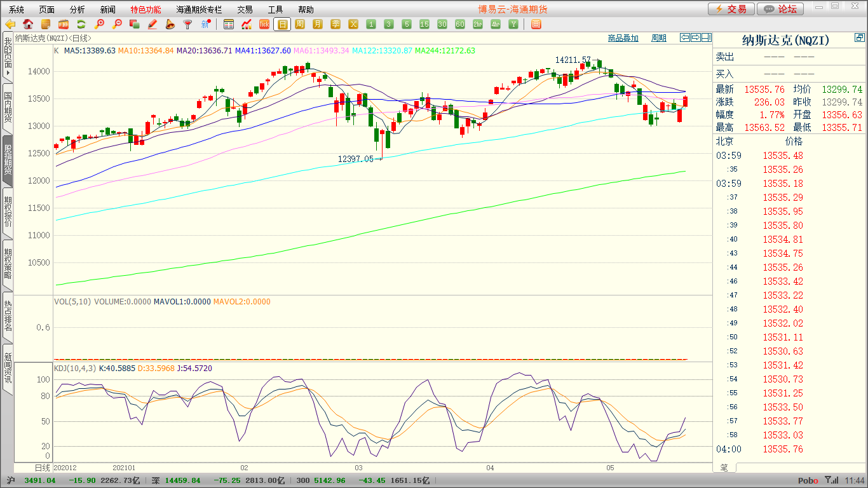Open the 海通期货专栏 menu
The width and height of the screenshot is (868, 488).
click(200, 10)
